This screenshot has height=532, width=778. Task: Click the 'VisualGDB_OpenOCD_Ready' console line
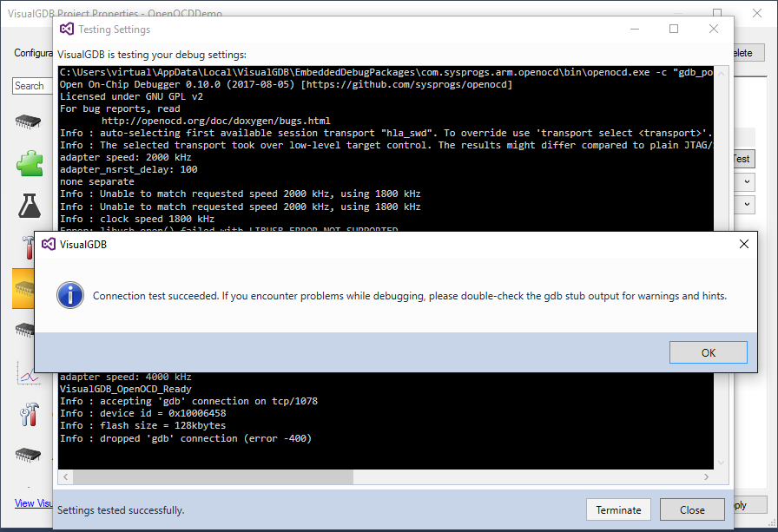(126, 389)
